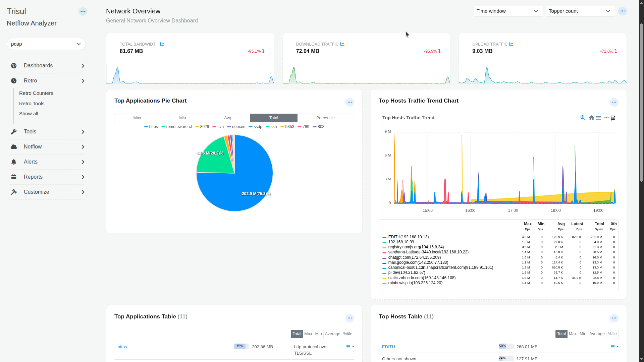Open Top Hosts Traffic Trend Chart options
644x362 pixels.
(x=614, y=102)
